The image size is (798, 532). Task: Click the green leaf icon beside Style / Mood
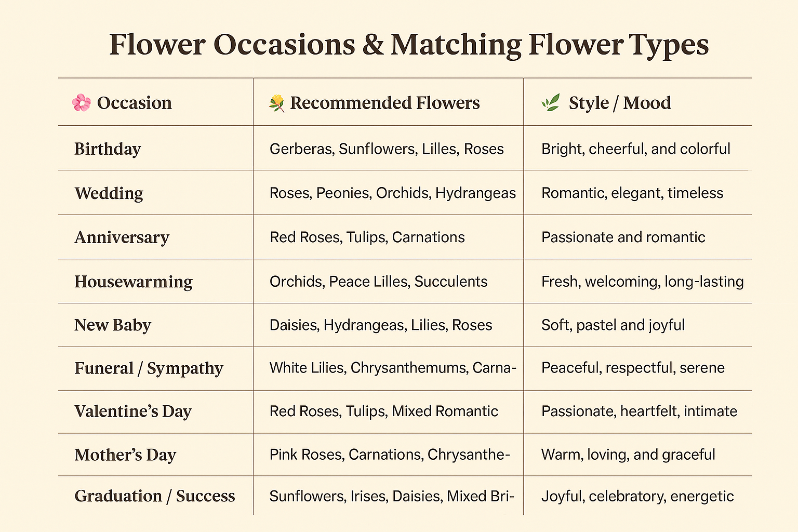click(551, 102)
